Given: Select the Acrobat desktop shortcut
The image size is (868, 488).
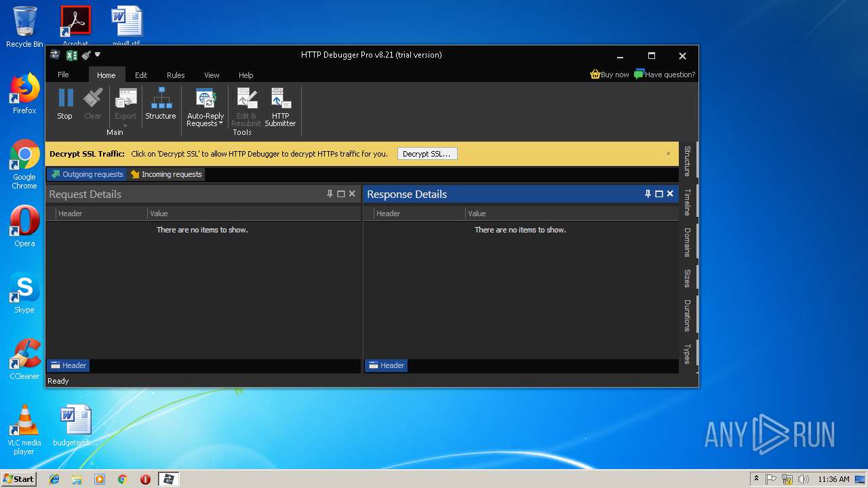Looking at the screenshot, I should pyautogui.click(x=75, y=25).
